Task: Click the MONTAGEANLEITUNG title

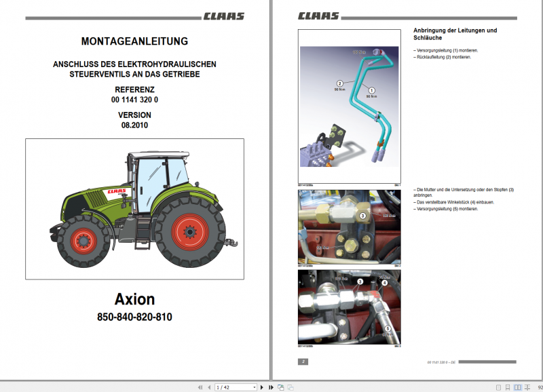Action: pyautogui.click(x=134, y=41)
